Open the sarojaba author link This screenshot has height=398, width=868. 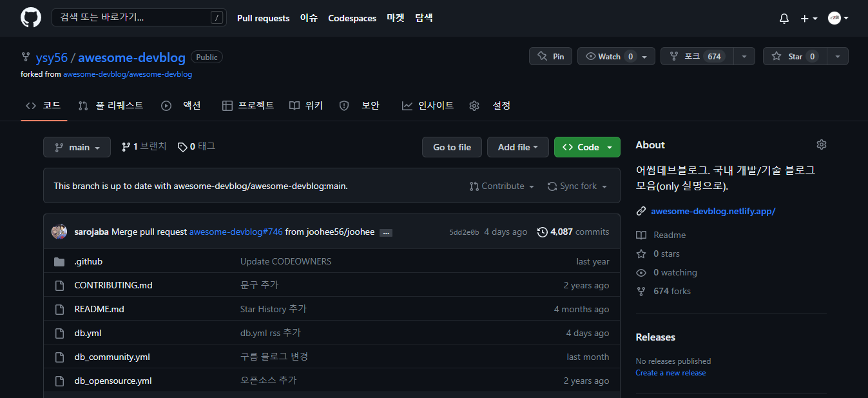tap(92, 232)
